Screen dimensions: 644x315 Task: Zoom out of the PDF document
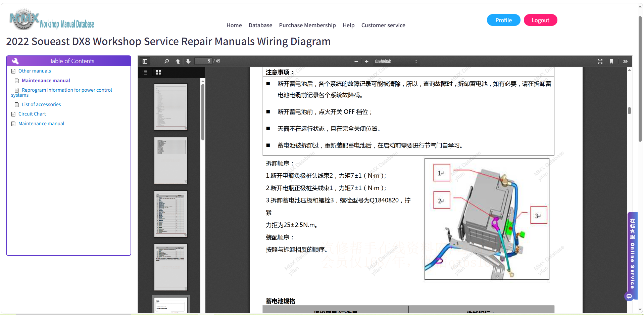pos(356,61)
